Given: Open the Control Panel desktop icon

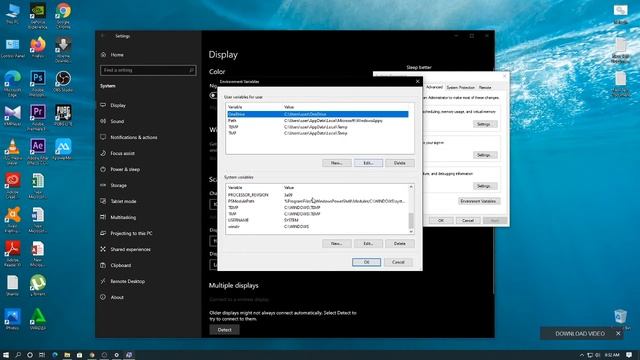Looking at the screenshot, I should pyautogui.click(x=13, y=48).
